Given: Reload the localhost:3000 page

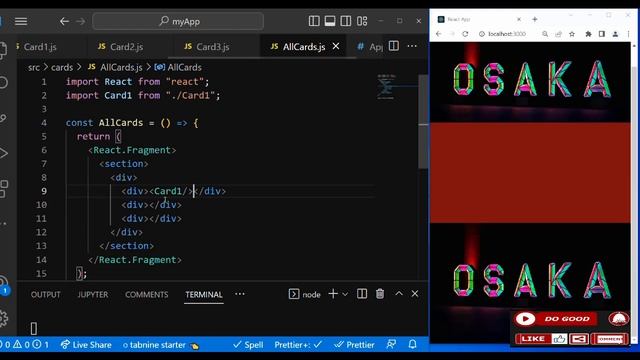Looking at the screenshot, I should pyautogui.click(x=465, y=34).
